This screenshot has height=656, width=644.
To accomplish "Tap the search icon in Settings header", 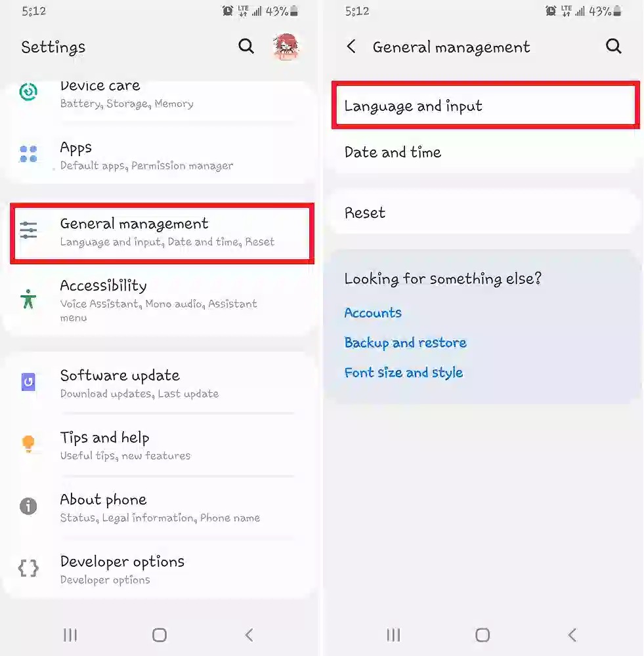I will coord(246,46).
